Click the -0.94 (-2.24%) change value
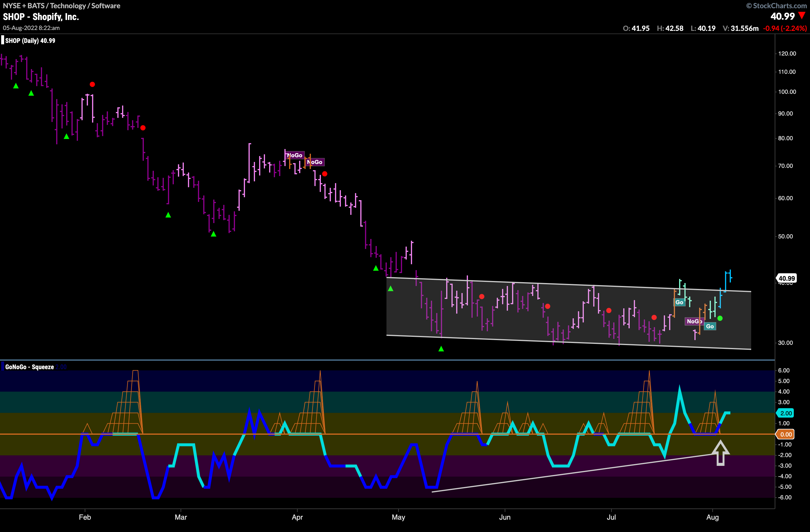The height and width of the screenshot is (532, 810). [785, 28]
